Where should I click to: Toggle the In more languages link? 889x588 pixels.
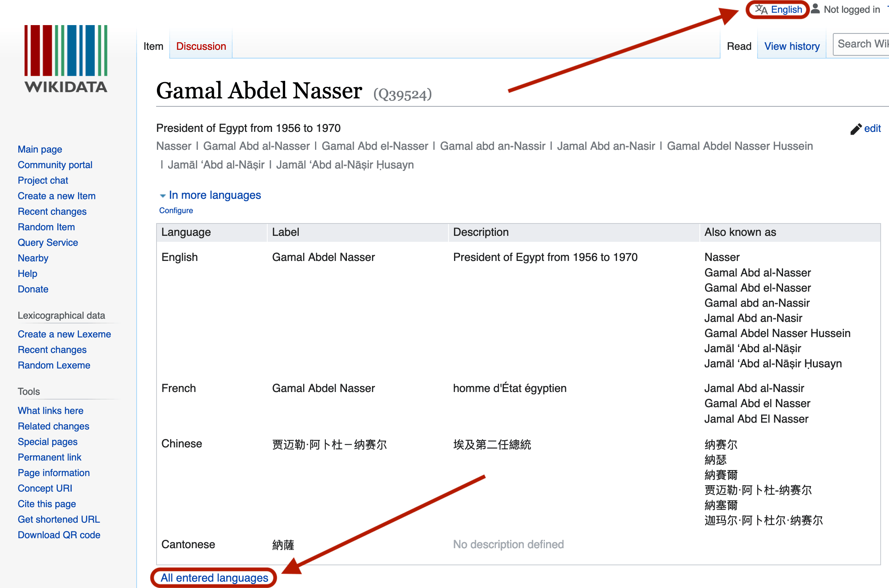click(215, 195)
